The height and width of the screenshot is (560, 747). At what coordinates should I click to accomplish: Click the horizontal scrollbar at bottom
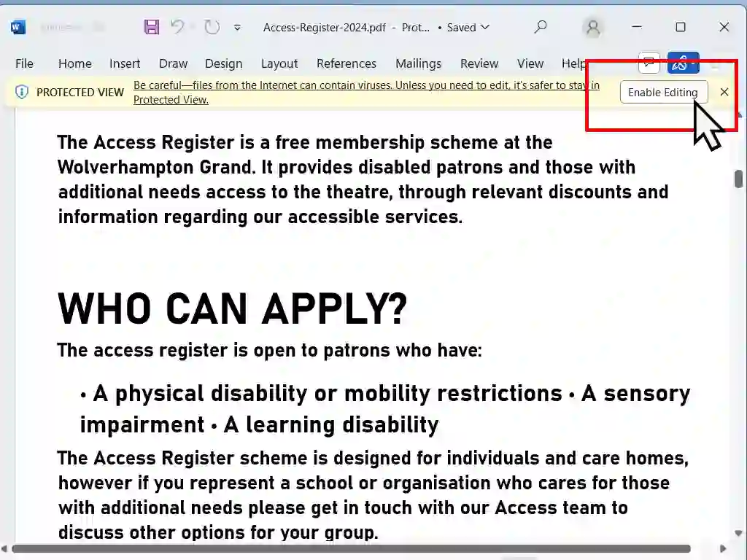click(350, 548)
